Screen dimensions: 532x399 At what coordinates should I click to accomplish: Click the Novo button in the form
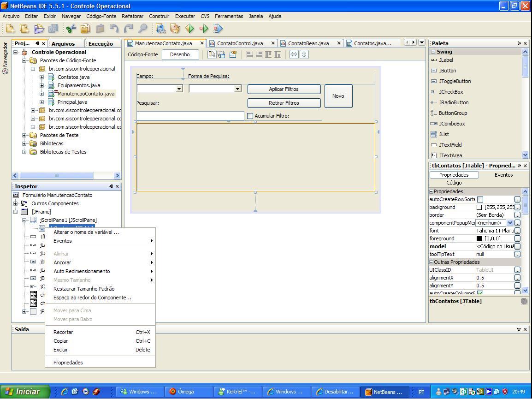coord(338,96)
